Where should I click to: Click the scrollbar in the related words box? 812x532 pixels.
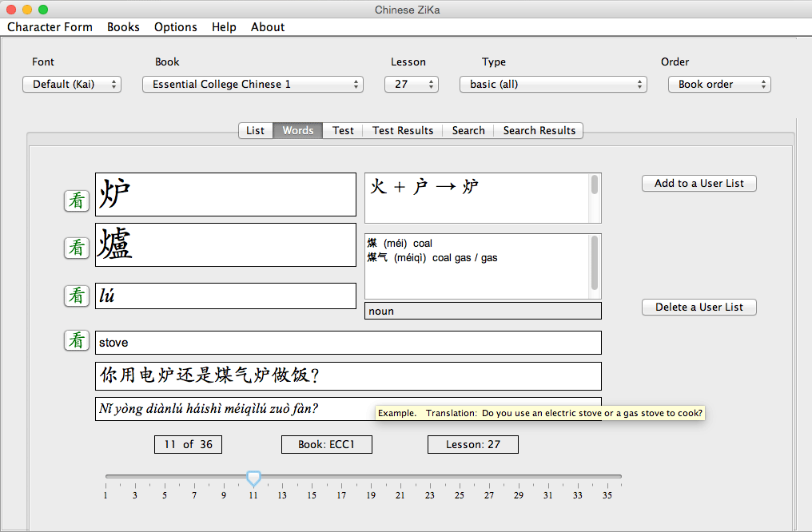click(595, 262)
